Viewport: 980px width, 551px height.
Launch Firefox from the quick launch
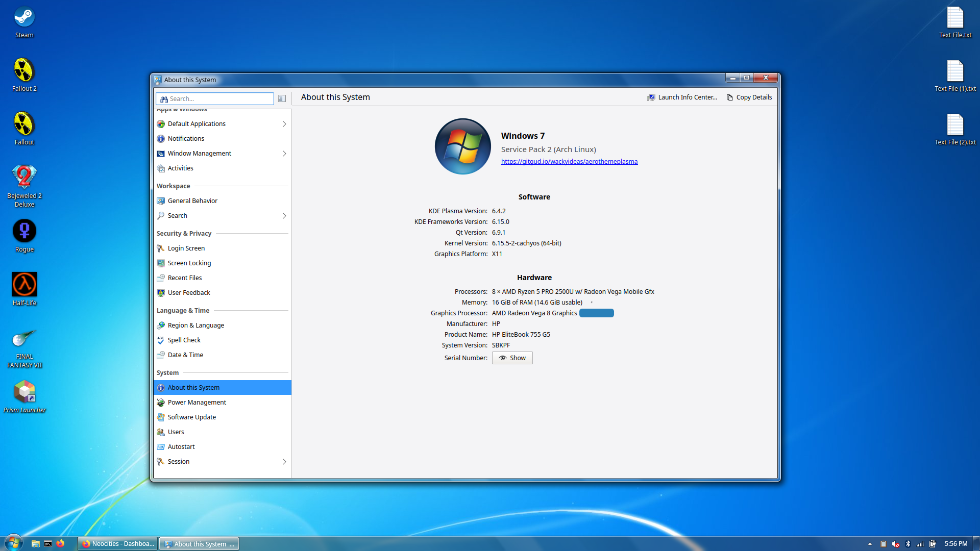(60, 544)
